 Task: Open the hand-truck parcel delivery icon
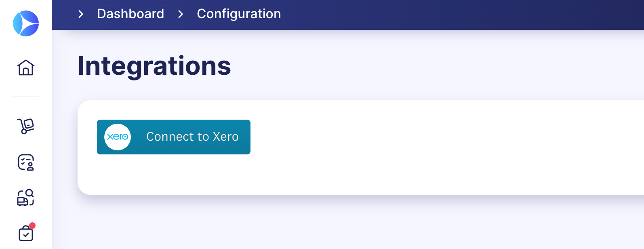[26, 126]
